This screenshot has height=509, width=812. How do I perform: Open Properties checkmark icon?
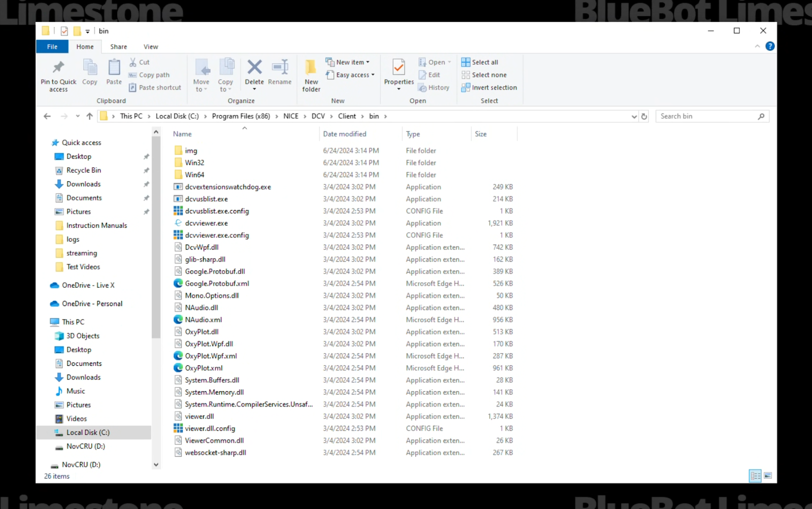(399, 67)
